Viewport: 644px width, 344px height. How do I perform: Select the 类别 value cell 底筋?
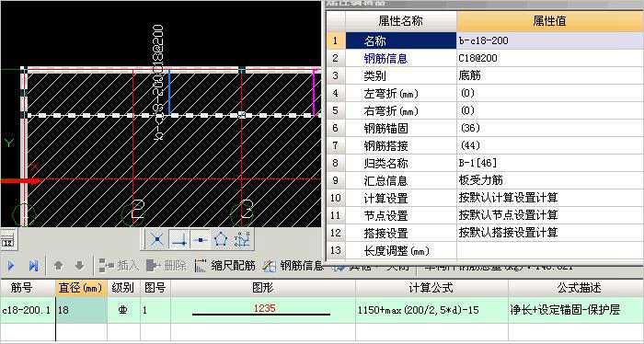click(x=549, y=76)
